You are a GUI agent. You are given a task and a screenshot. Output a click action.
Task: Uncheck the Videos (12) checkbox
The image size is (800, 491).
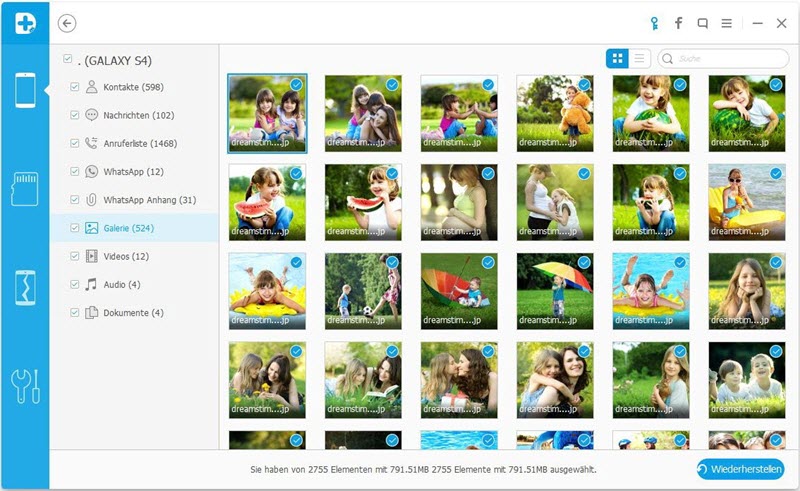pyautogui.click(x=74, y=256)
